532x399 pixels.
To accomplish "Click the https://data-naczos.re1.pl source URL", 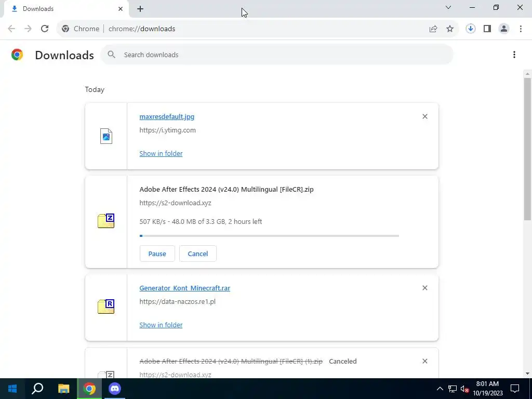I will click(178, 302).
